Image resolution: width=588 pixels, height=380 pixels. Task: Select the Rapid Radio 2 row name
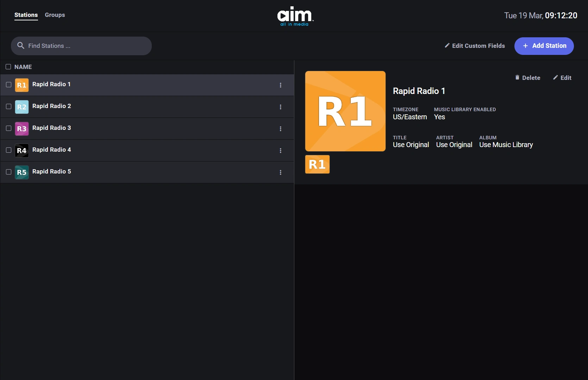(52, 106)
